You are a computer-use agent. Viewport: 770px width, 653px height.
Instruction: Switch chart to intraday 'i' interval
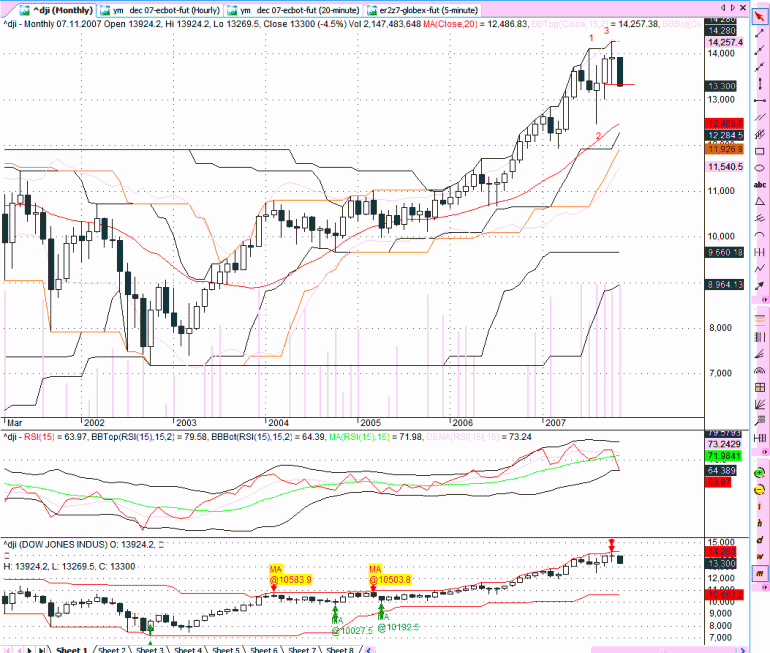pyautogui.click(x=760, y=507)
